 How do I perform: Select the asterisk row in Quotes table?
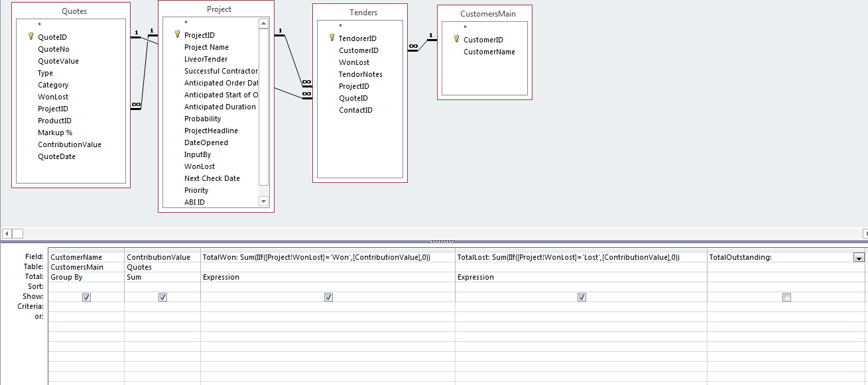click(x=39, y=26)
